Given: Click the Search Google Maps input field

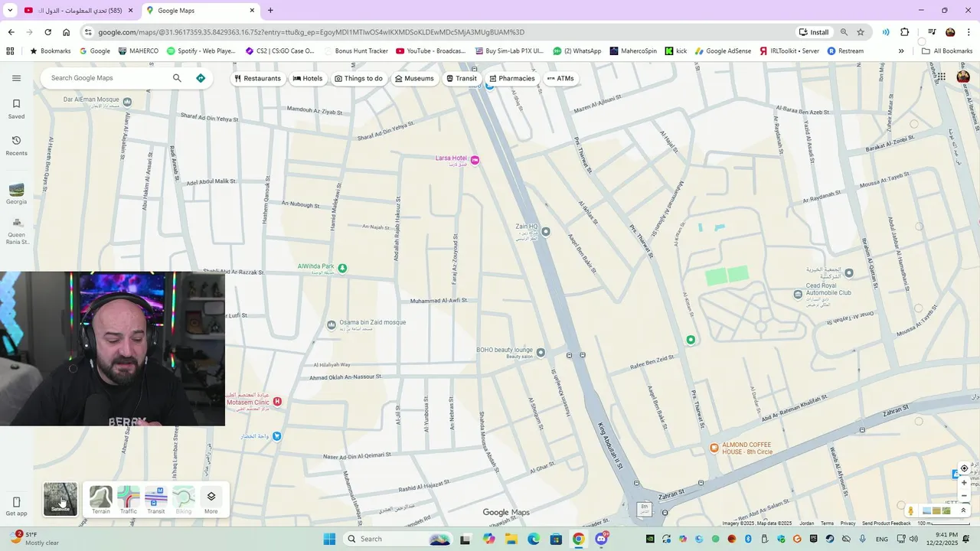Looking at the screenshot, I should (107, 78).
